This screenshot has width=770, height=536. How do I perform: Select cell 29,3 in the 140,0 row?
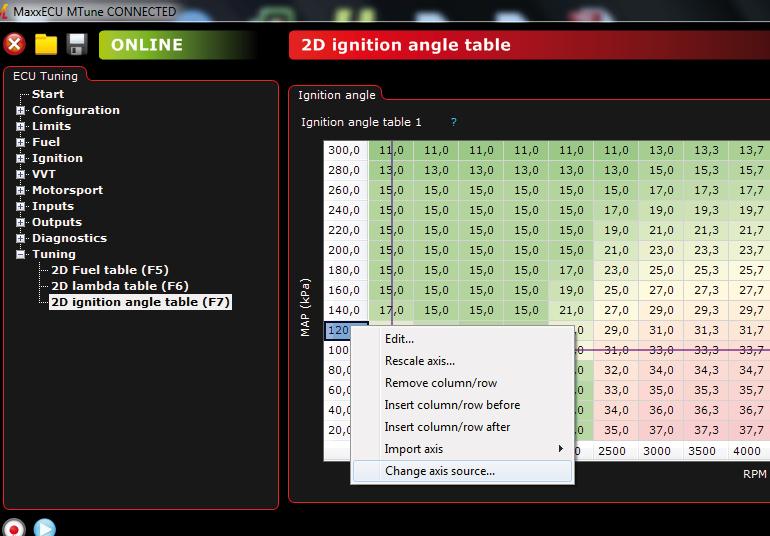(x=706, y=310)
